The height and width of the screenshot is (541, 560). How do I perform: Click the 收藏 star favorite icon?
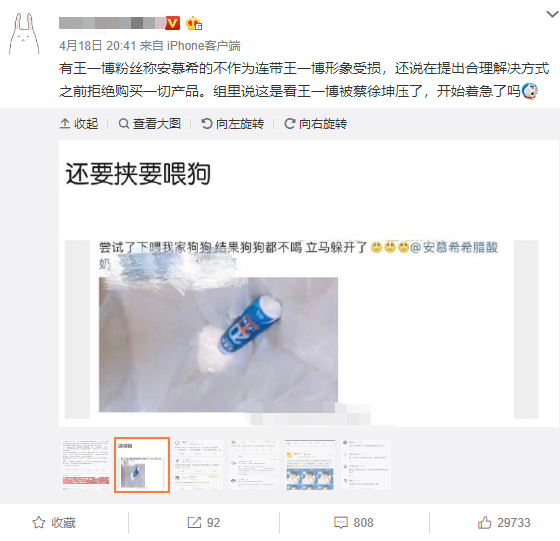click(39, 522)
